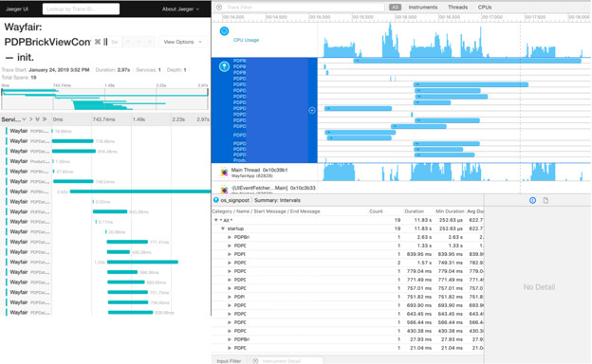Select the Main Thread 0x10c39b1 track
592x364 pixels.
tap(259, 170)
